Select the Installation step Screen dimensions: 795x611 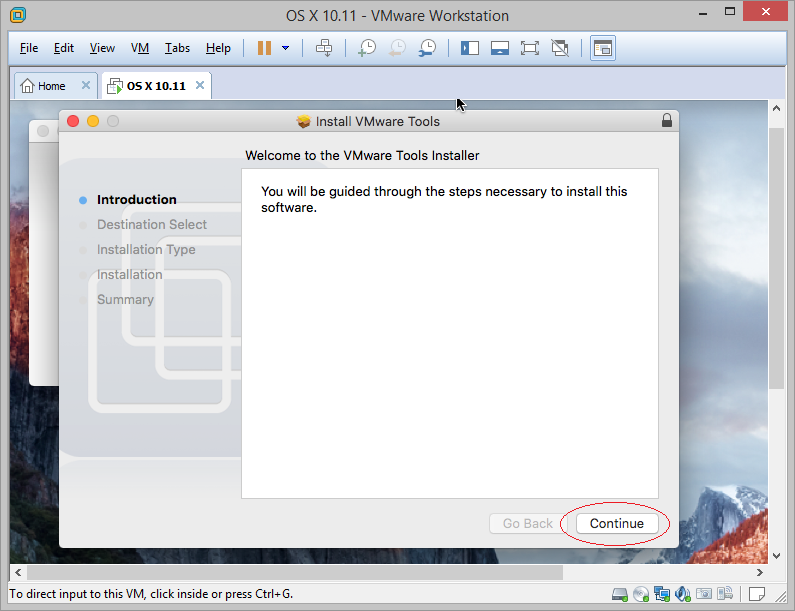click(x=129, y=275)
